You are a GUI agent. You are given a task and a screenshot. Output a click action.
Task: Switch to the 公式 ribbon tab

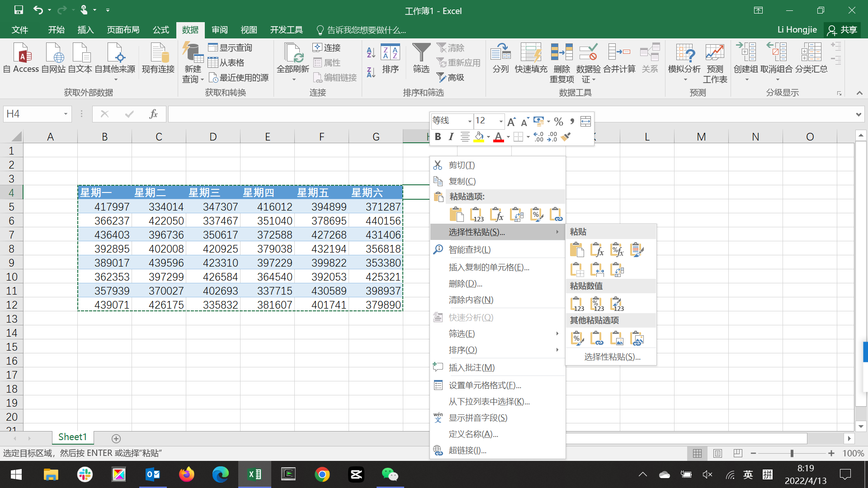[160, 30]
